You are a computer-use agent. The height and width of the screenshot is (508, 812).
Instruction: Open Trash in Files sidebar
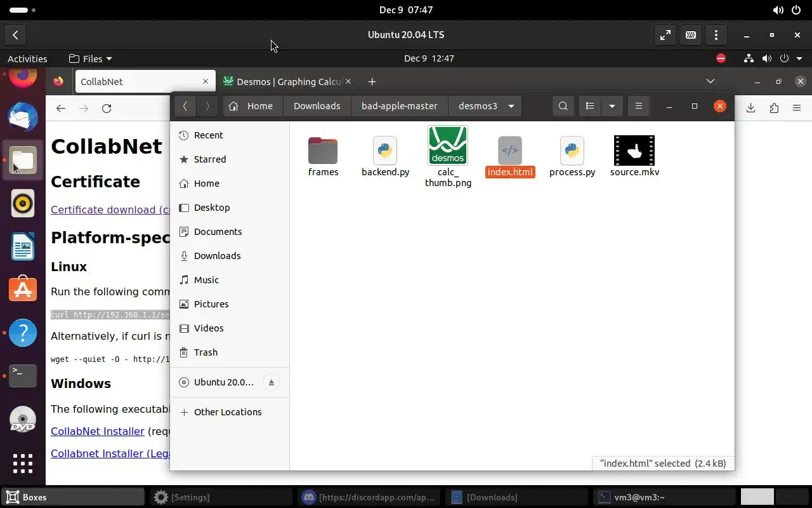(230, 352)
